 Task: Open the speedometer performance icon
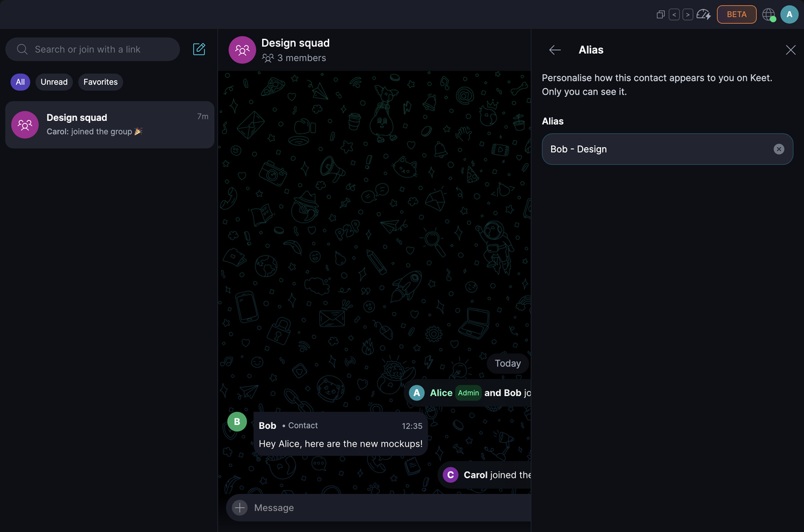coord(703,14)
